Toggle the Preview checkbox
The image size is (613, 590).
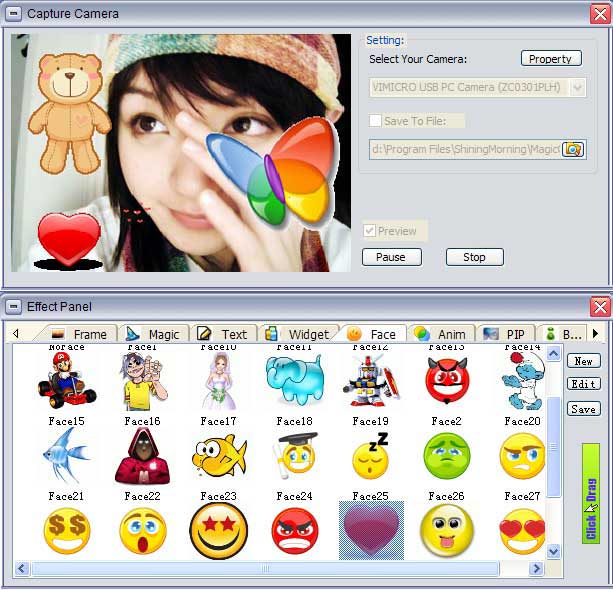pyautogui.click(x=369, y=230)
